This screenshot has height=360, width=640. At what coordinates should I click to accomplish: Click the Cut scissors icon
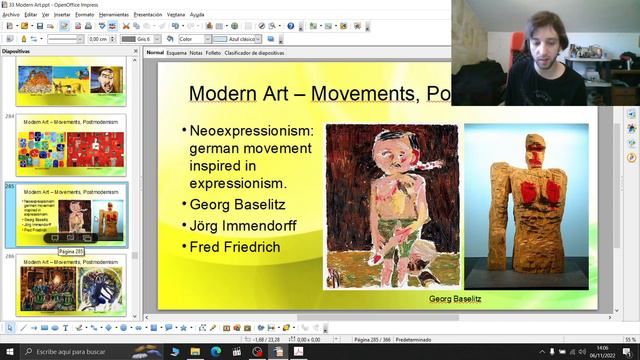(126, 26)
